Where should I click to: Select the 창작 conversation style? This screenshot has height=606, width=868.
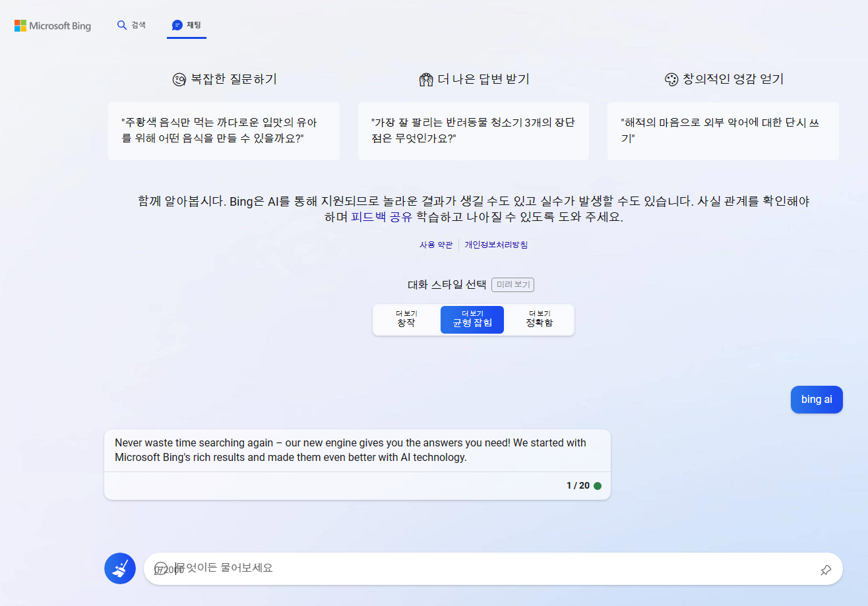[406, 319]
